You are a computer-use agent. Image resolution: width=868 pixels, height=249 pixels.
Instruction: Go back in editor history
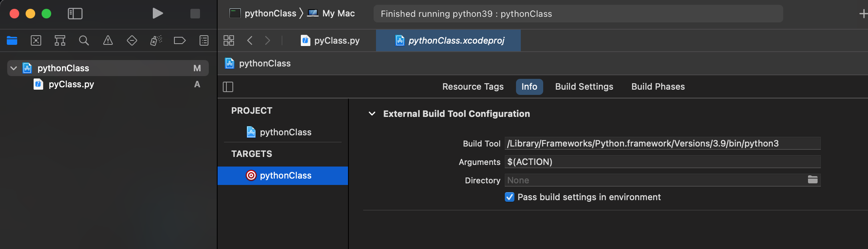(x=250, y=40)
